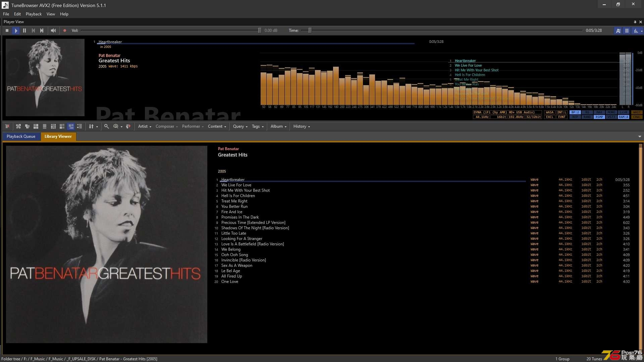The height and width of the screenshot is (362, 644).
Task: Select the highlighted album detail view icon
Action: (x=71, y=126)
